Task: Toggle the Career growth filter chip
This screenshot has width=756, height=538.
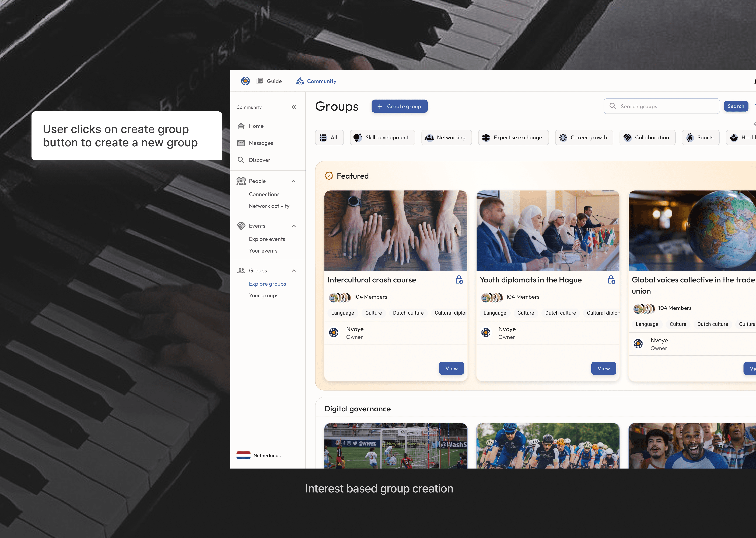Action: [584, 137]
